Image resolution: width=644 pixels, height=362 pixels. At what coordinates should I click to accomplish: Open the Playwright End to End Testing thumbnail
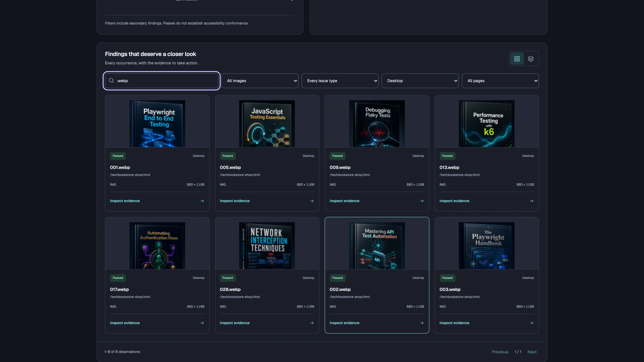(x=157, y=124)
